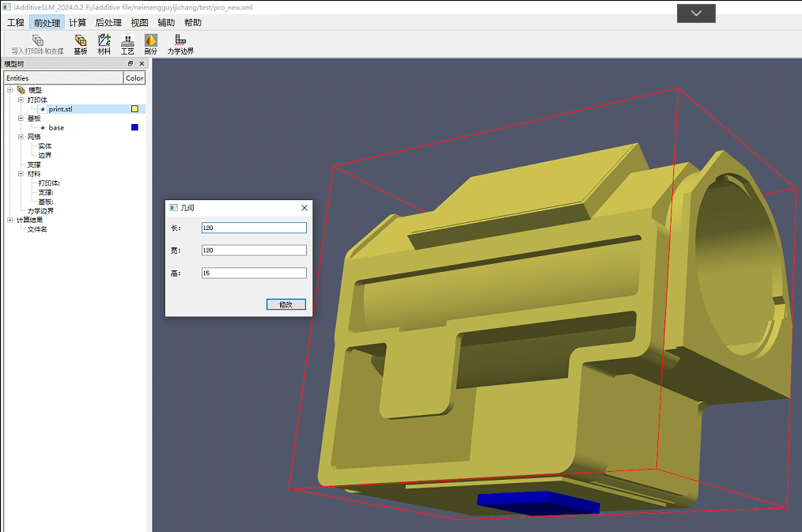Select base in model tree
Image resolution: width=802 pixels, height=532 pixels.
pyautogui.click(x=56, y=128)
